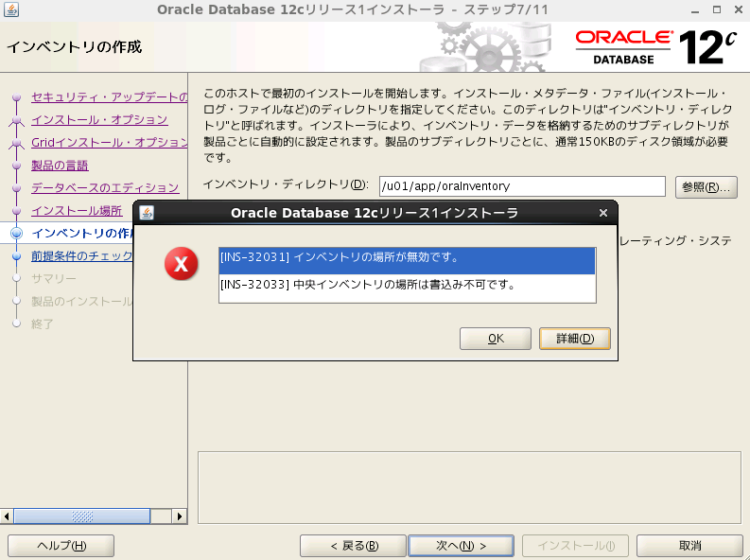Go to 前提条件のチェック step

click(x=81, y=256)
